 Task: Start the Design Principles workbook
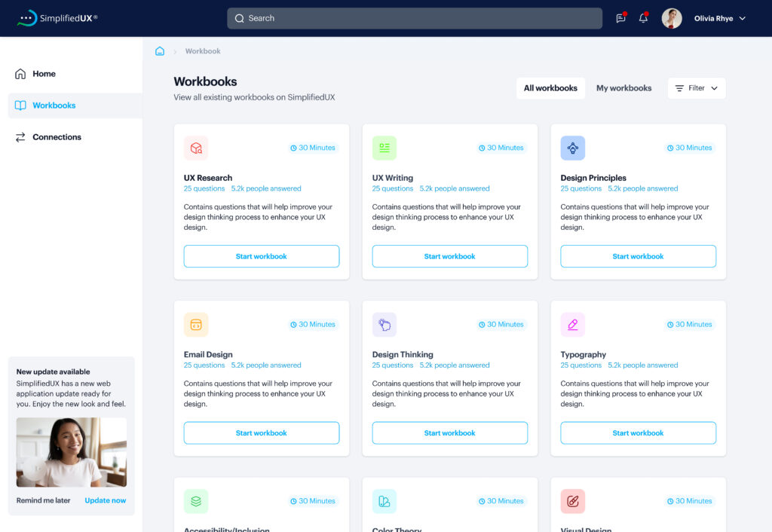pos(638,256)
